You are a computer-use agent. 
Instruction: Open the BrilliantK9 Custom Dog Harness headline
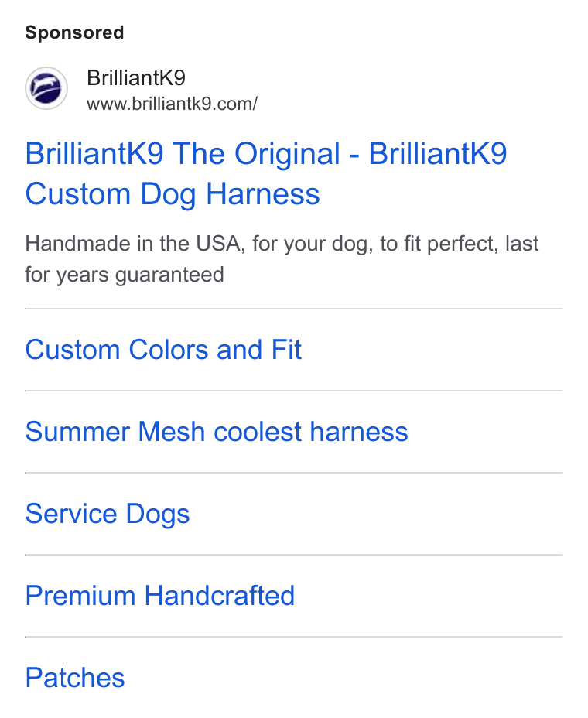click(x=265, y=173)
